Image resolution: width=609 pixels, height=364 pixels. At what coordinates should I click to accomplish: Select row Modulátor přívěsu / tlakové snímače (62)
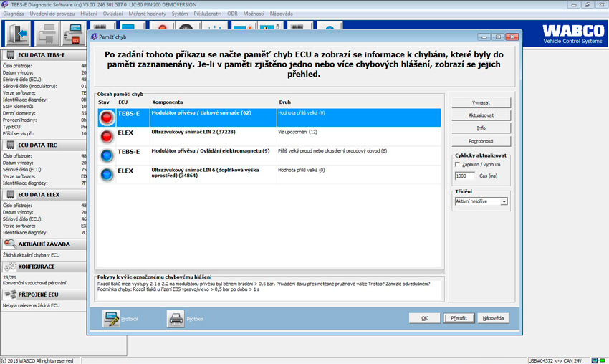coord(269,118)
